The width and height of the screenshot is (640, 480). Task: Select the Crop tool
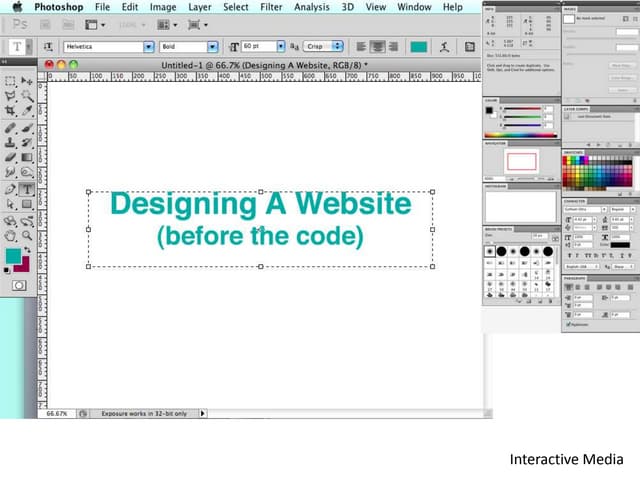pyautogui.click(x=10, y=111)
